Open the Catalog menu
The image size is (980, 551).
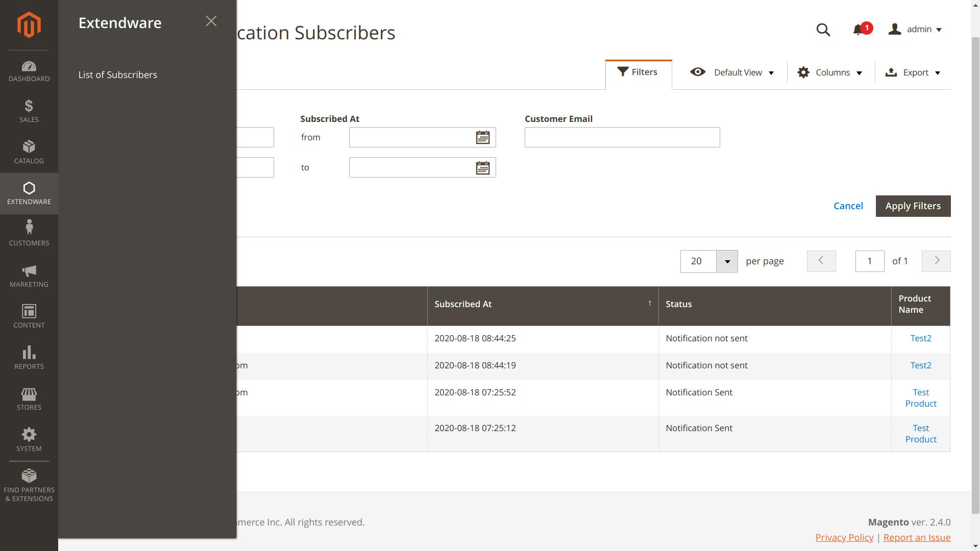pyautogui.click(x=29, y=152)
